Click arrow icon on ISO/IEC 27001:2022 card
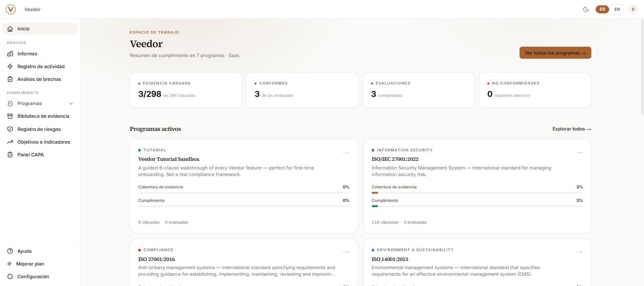 coord(579,153)
